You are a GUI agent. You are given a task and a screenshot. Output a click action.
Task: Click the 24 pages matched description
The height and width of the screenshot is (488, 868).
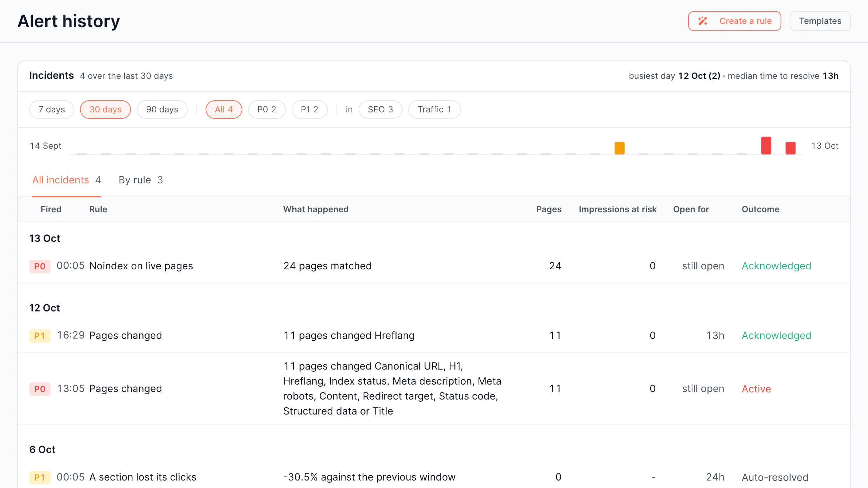[x=328, y=266]
